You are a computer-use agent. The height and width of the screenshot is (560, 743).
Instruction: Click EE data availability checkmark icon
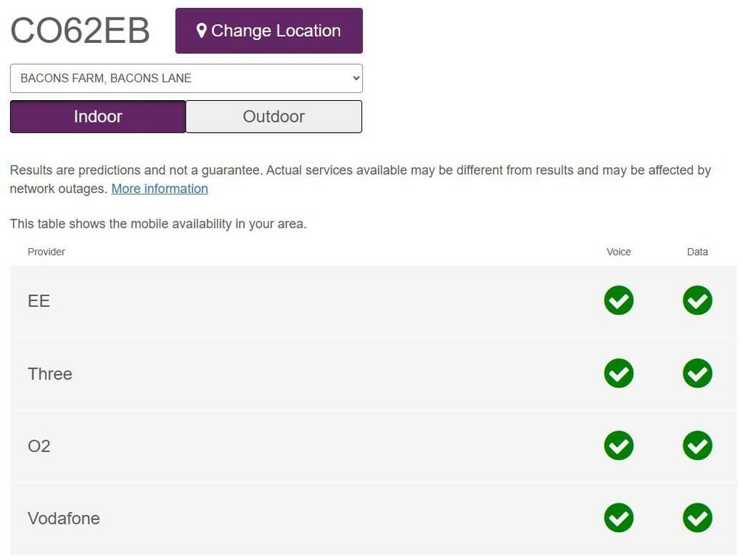pyautogui.click(x=697, y=300)
